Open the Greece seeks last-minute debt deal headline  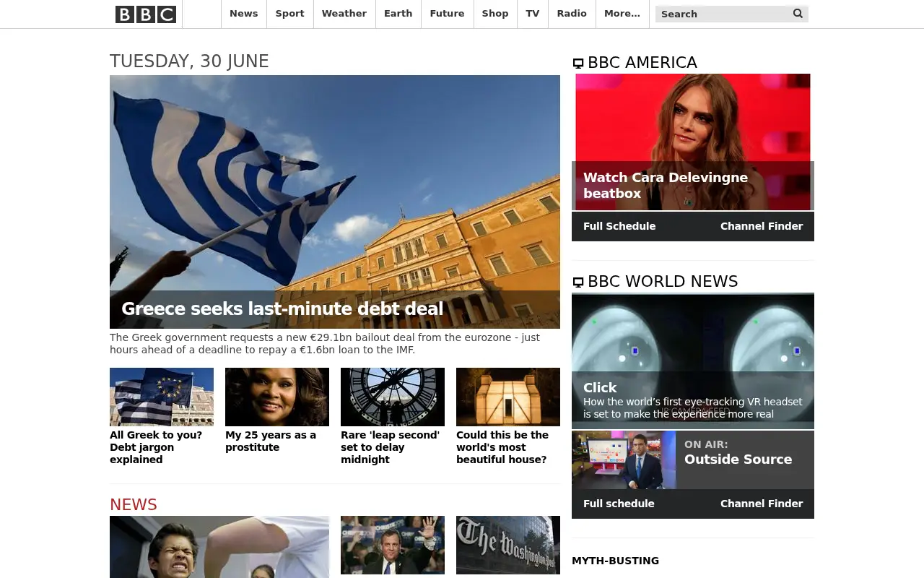pyautogui.click(x=282, y=309)
